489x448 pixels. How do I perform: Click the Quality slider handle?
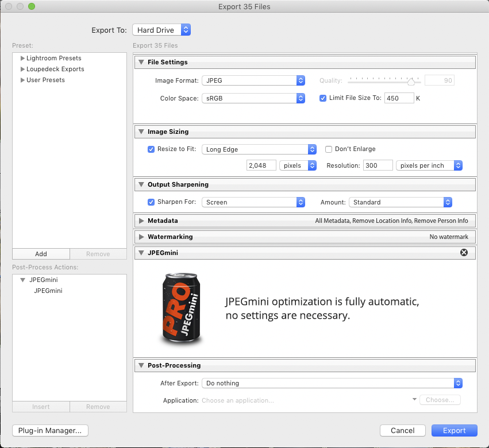tap(411, 82)
